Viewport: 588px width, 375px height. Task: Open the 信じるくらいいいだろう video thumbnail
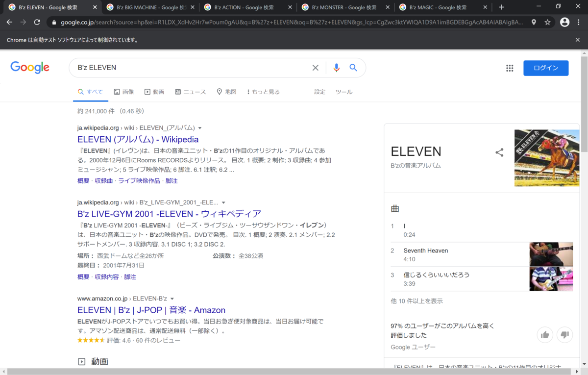point(551,279)
